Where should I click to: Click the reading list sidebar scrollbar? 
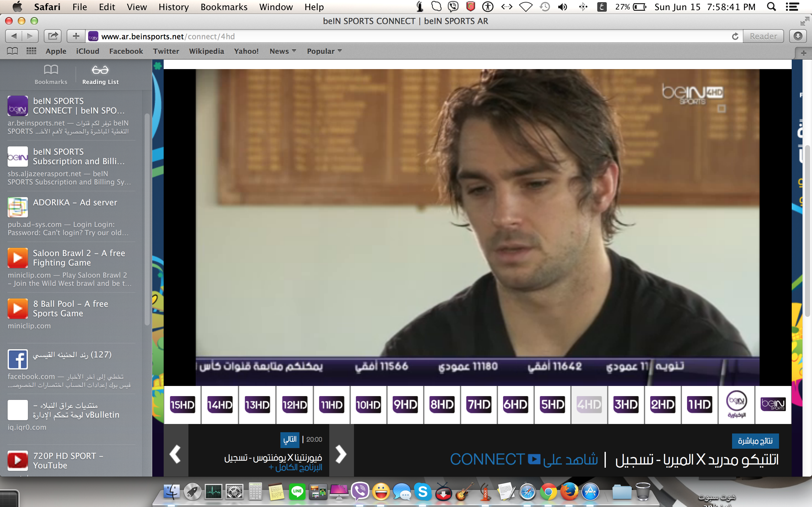147,220
